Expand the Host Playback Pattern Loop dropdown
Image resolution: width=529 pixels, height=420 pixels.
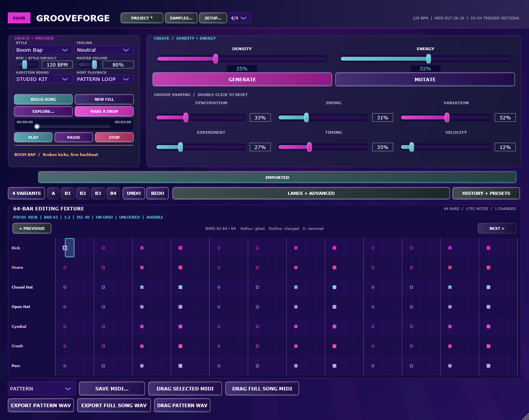tap(104, 79)
